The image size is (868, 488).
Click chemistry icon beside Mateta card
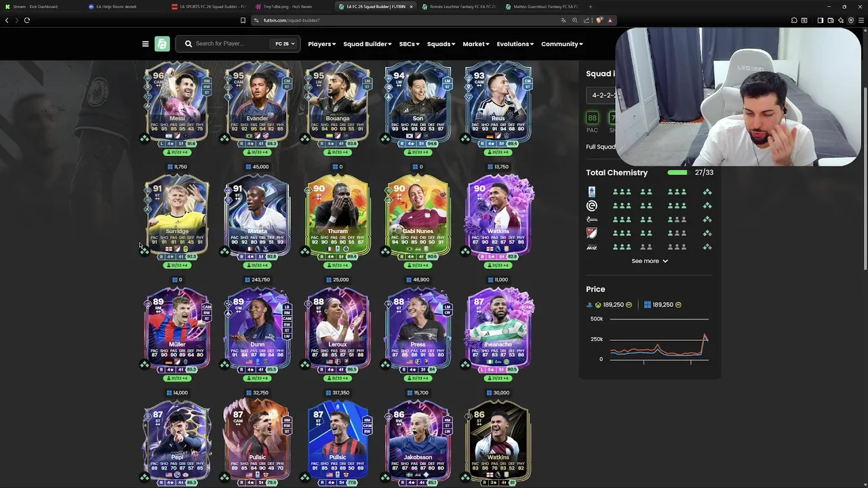[x=224, y=251]
